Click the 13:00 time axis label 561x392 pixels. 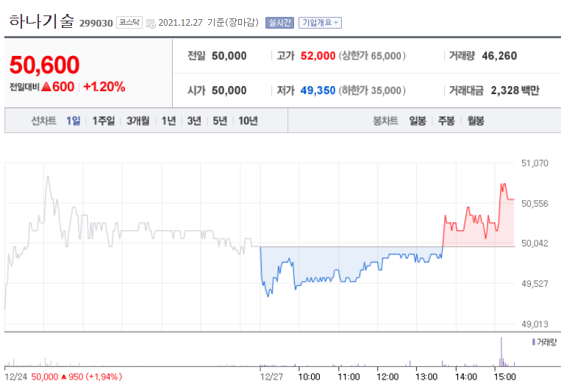point(426,377)
